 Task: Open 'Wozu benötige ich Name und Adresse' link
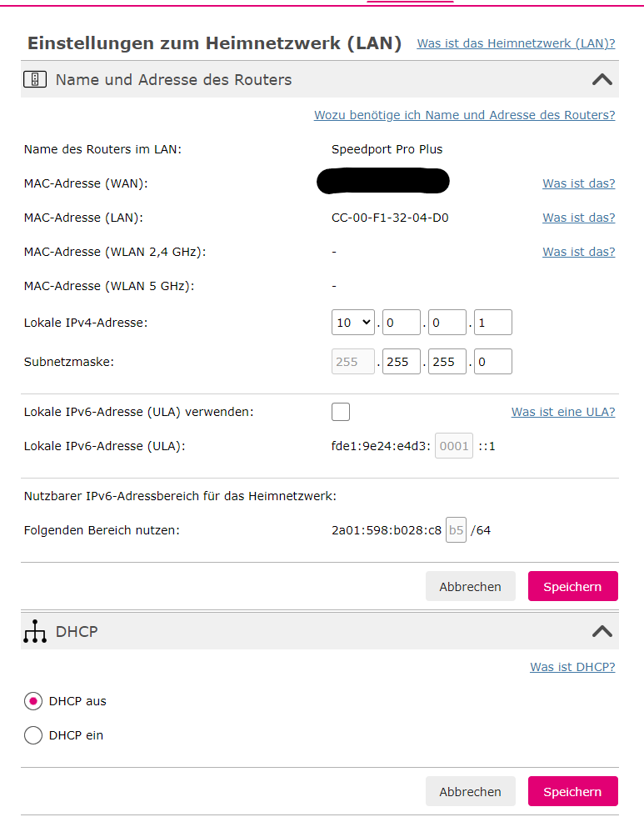pos(464,115)
